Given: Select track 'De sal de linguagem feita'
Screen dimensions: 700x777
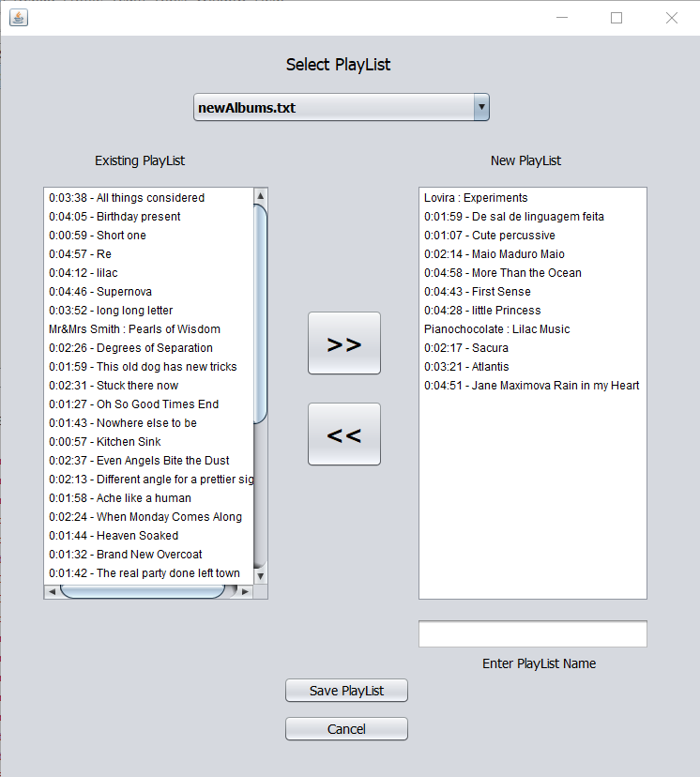Looking at the screenshot, I should pos(533,217).
